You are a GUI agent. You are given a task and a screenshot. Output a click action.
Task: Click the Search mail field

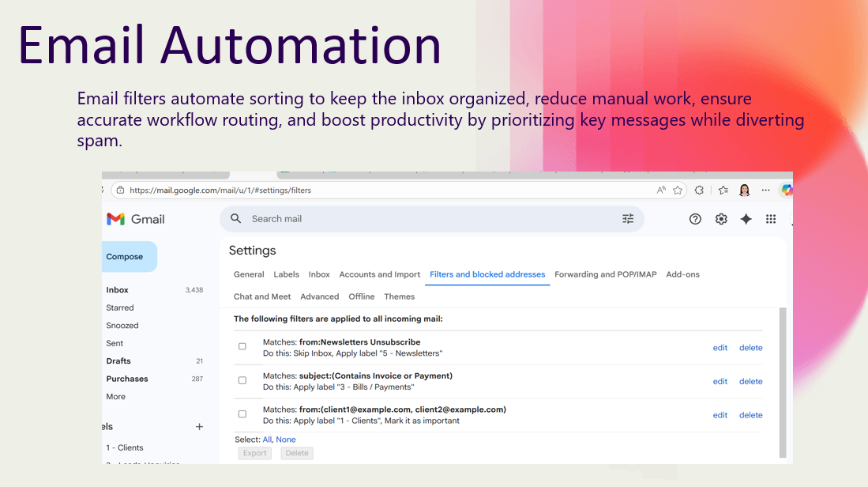point(432,219)
